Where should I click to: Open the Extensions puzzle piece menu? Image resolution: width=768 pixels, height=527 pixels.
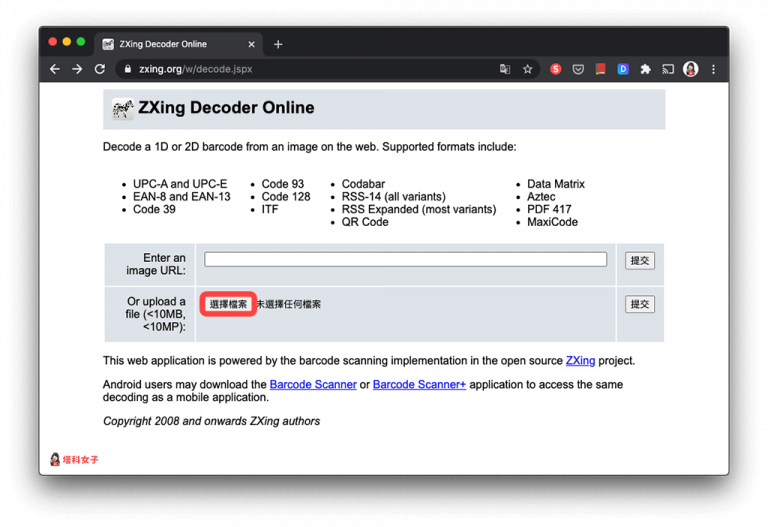point(645,69)
